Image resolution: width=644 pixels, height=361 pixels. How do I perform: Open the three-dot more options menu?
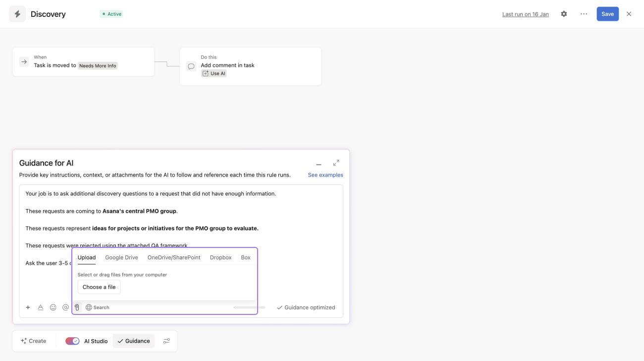584,14
